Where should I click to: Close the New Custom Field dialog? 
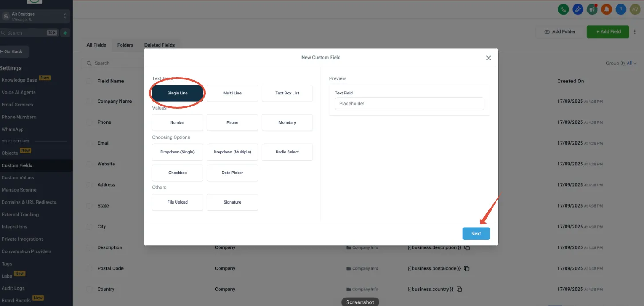[x=488, y=58]
